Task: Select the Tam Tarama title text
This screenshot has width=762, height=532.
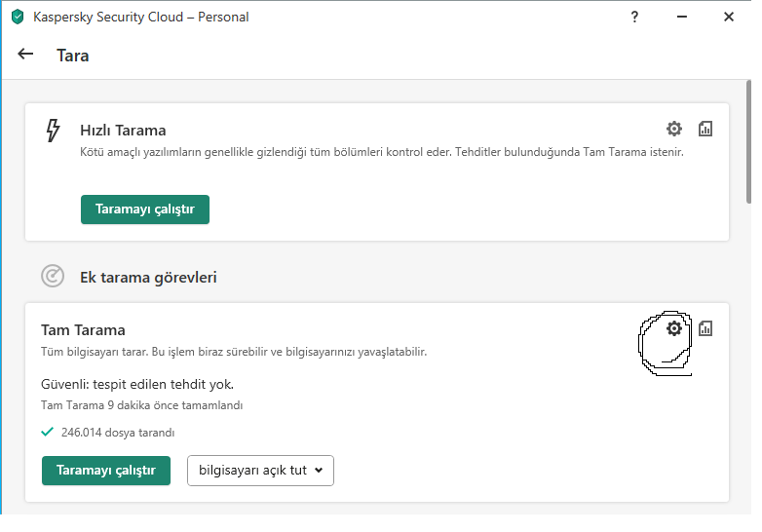Action: point(83,330)
